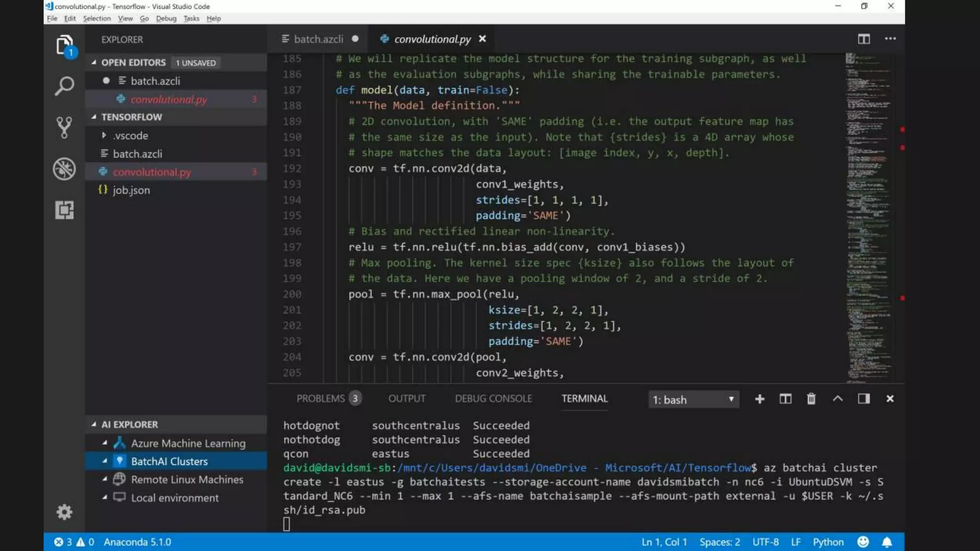Open the Tasks menu
The image size is (980, 551).
pos(191,18)
